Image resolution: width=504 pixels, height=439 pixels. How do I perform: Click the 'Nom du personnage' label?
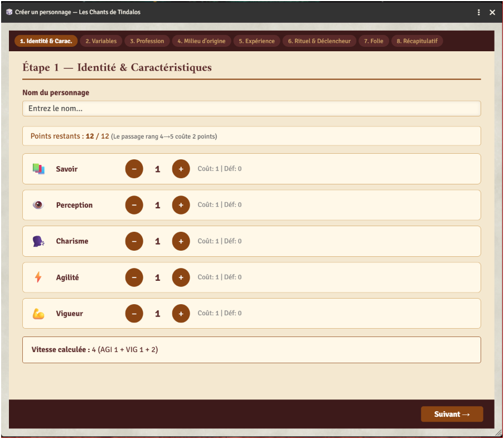[56, 92]
